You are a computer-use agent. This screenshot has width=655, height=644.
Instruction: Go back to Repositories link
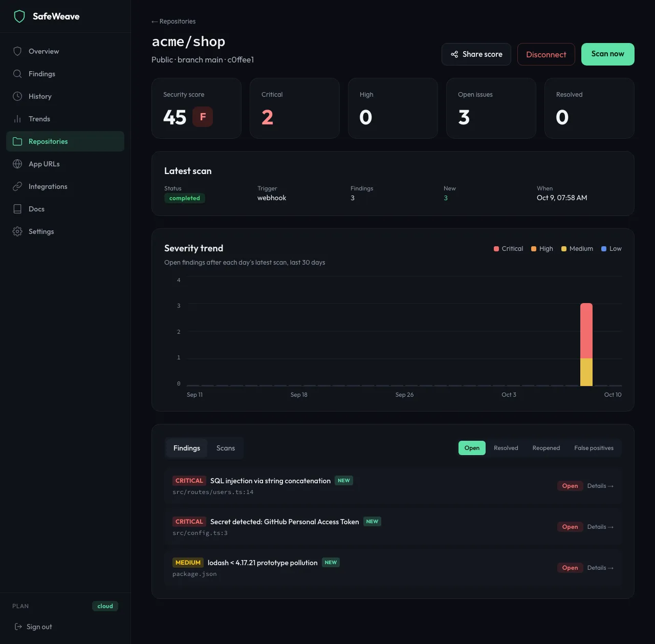(173, 22)
